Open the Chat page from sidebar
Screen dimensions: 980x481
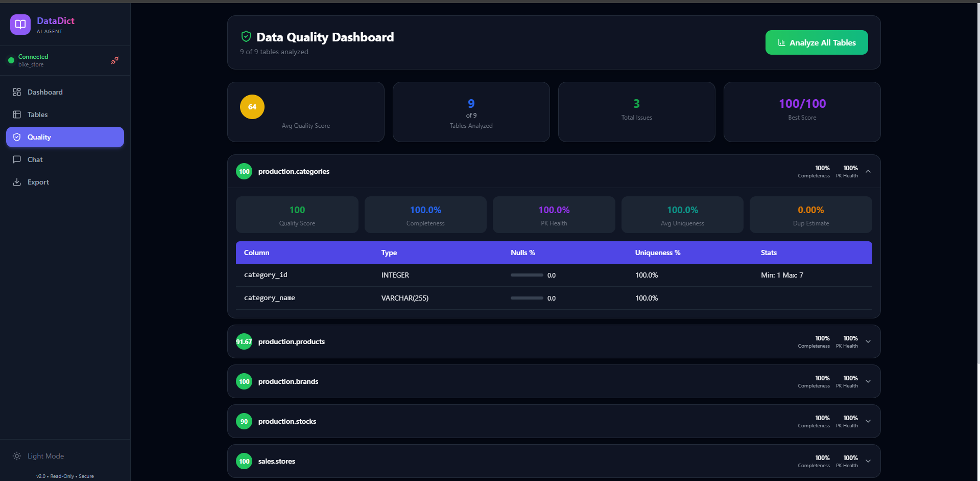[x=65, y=159]
